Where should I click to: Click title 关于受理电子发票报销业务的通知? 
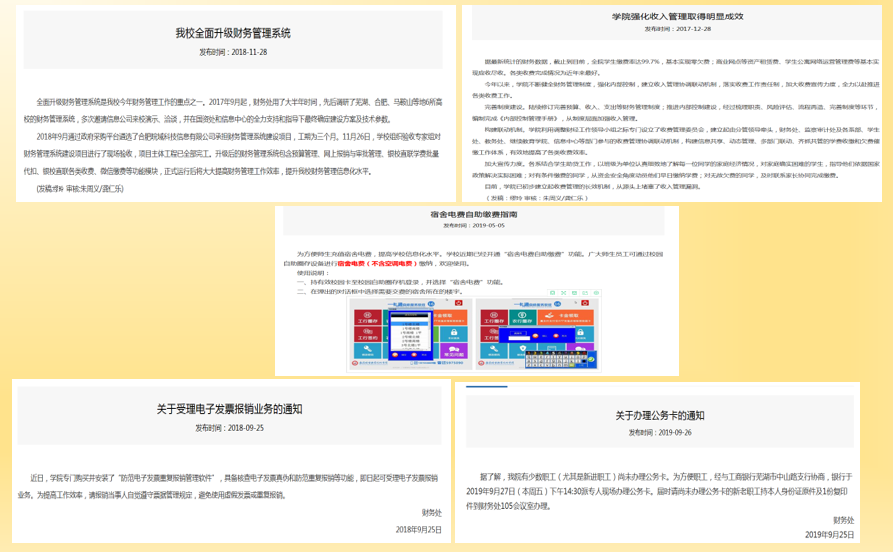point(230,409)
